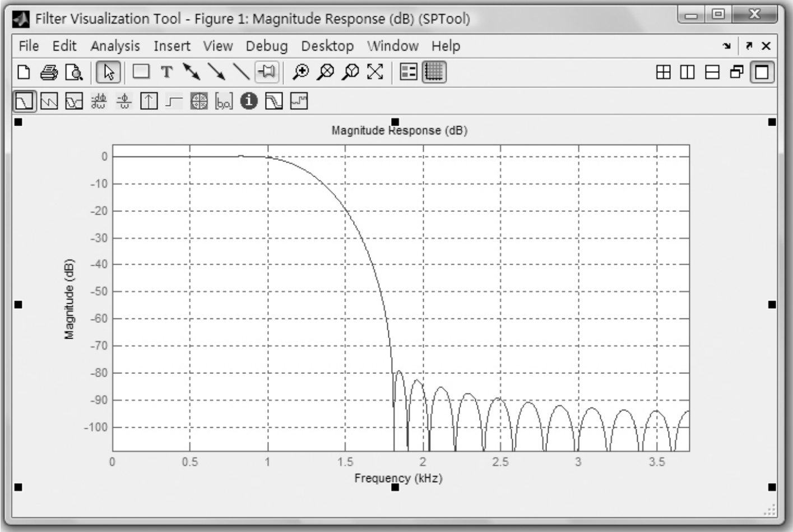Float the figures with the cascade icon

point(737,72)
